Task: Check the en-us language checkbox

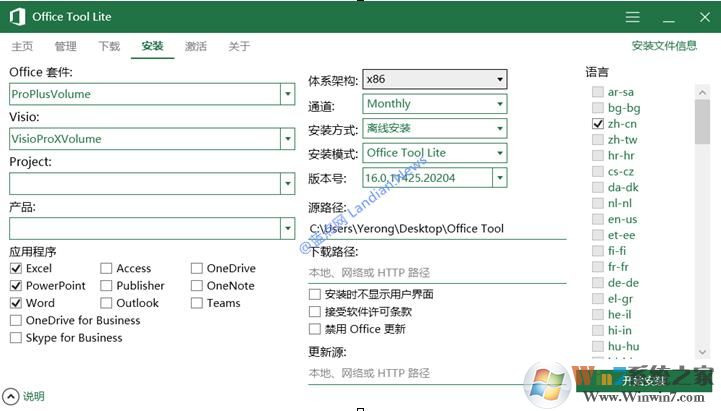Action: (597, 219)
